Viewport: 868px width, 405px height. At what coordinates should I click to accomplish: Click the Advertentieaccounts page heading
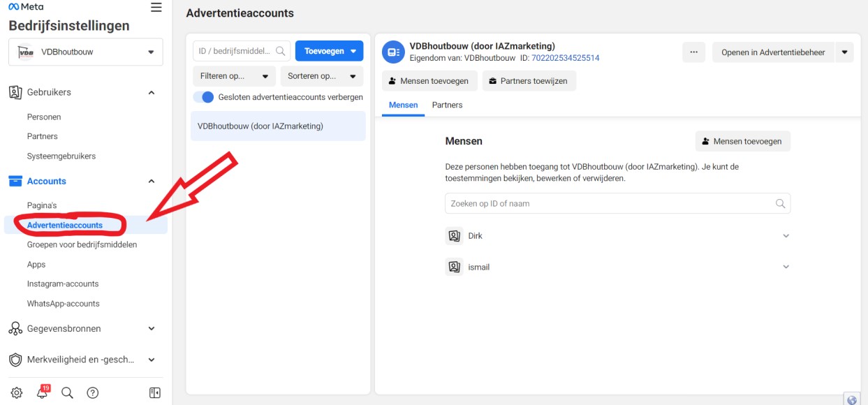[240, 13]
